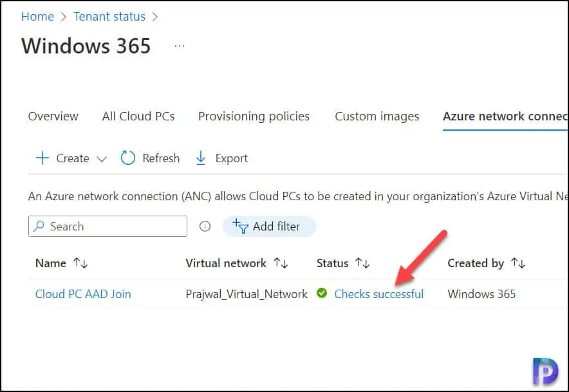
Task: Click the Windows 365 created-by cell
Action: (481, 294)
